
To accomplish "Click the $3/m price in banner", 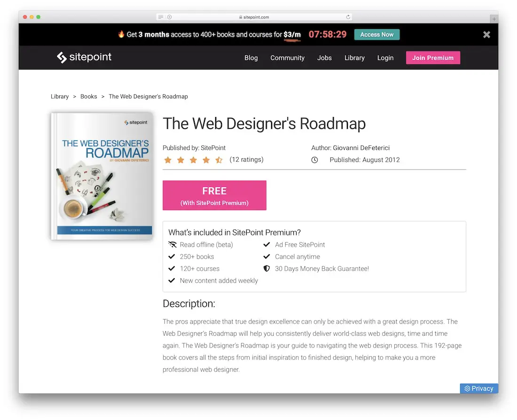I will (292, 35).
